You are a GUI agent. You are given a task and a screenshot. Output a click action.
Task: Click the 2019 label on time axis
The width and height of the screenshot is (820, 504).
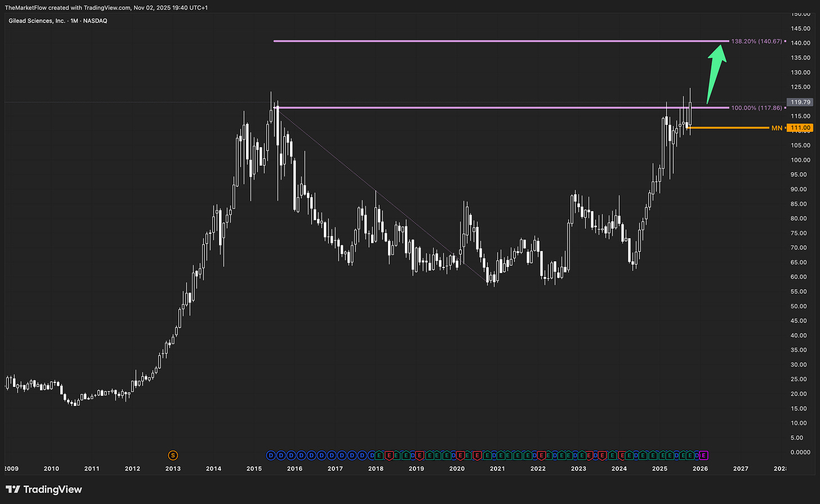416,469
